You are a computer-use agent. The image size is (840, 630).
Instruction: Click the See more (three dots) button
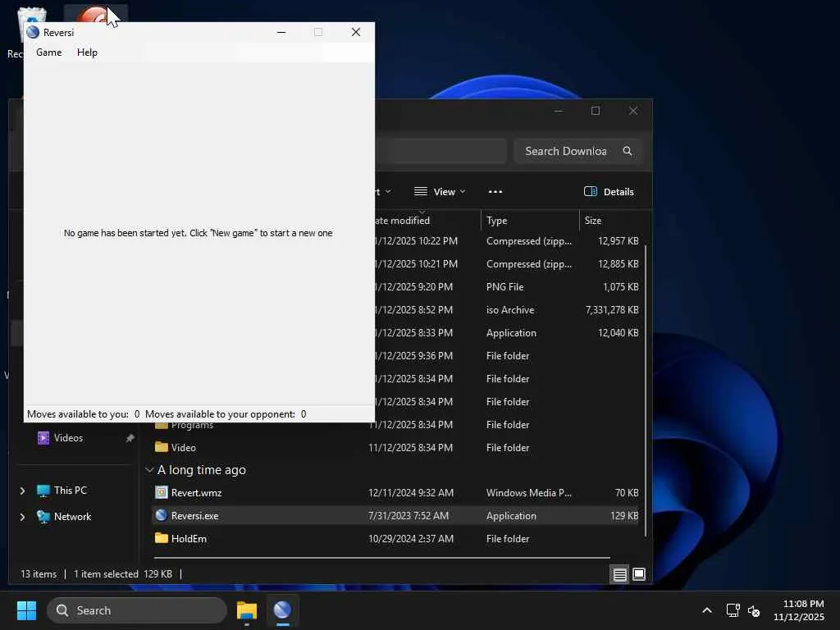[495, 192]
